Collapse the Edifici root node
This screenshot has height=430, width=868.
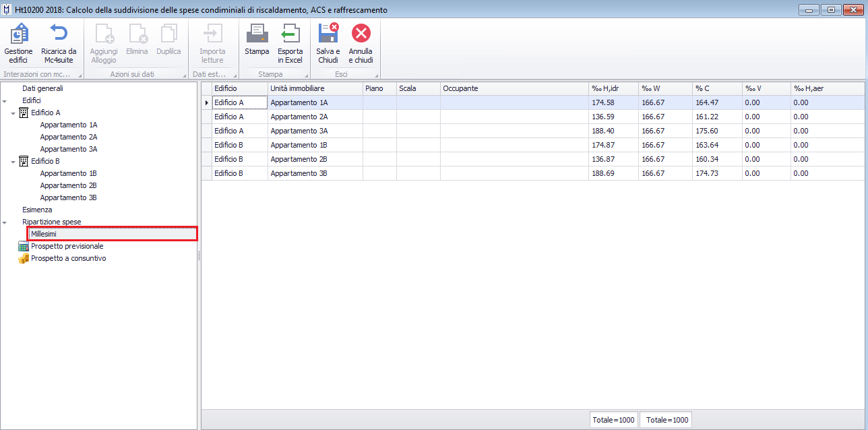[5, 101]
